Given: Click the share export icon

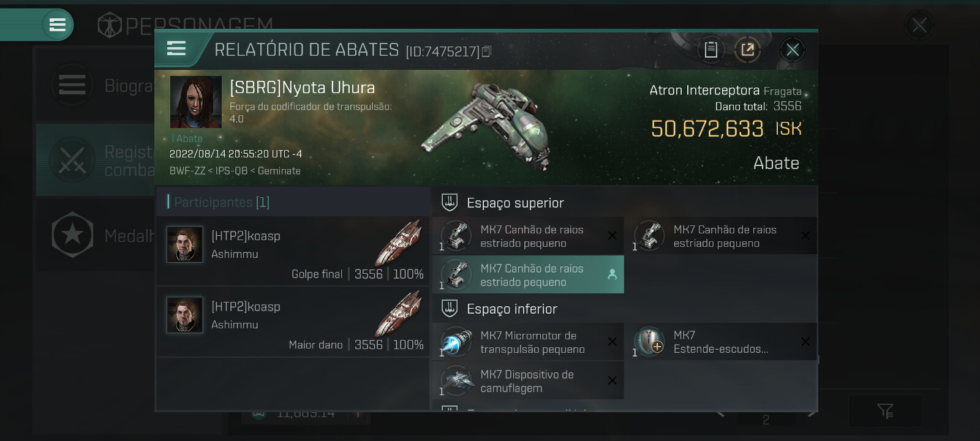Looking at the screenshot, I should [x=747, y=50].
